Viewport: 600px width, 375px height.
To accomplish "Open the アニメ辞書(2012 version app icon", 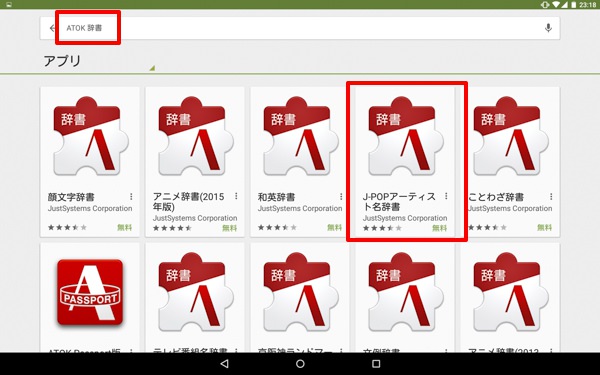I will 510,293.
